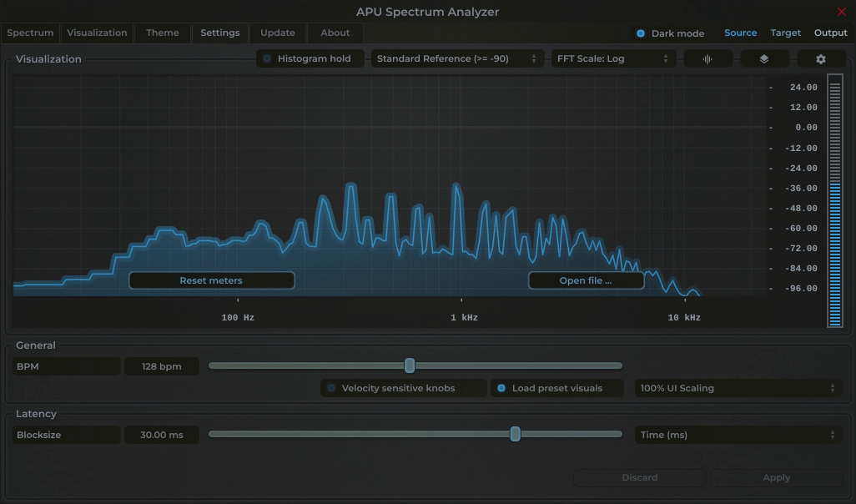The width and height of the screenshot is (856, 504).
Task: Click the Discard button
Action: click(639, 478)
